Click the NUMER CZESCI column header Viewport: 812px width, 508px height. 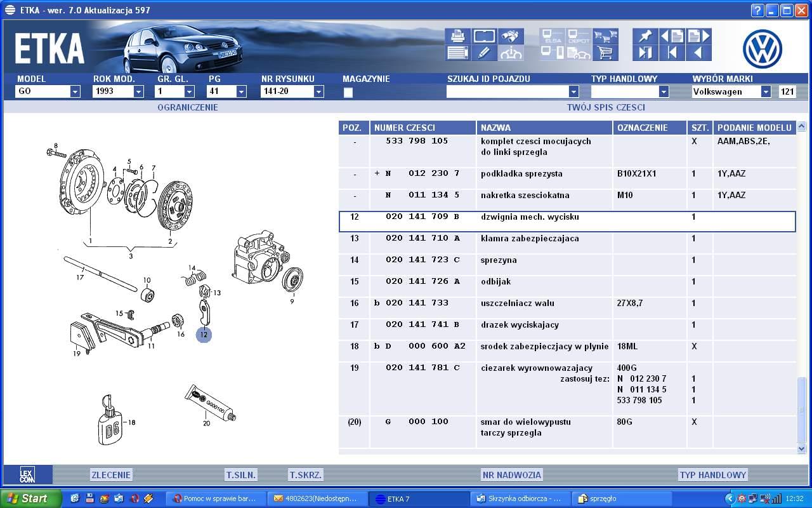pyautogui.click(x=422, y=128)
